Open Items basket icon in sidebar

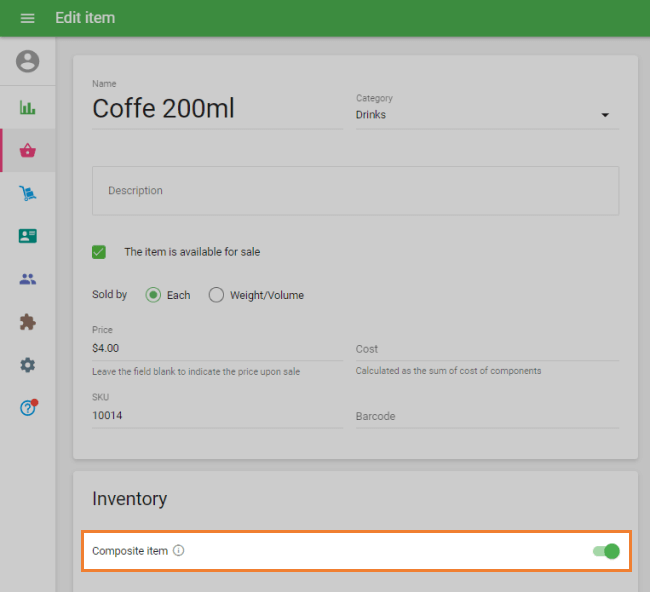27,150
